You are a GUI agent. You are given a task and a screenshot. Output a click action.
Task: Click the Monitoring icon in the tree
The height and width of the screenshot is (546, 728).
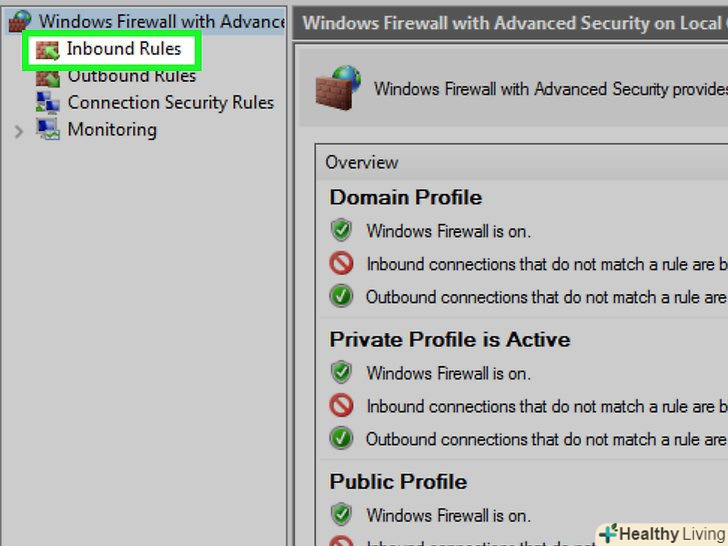coord(47,129)
